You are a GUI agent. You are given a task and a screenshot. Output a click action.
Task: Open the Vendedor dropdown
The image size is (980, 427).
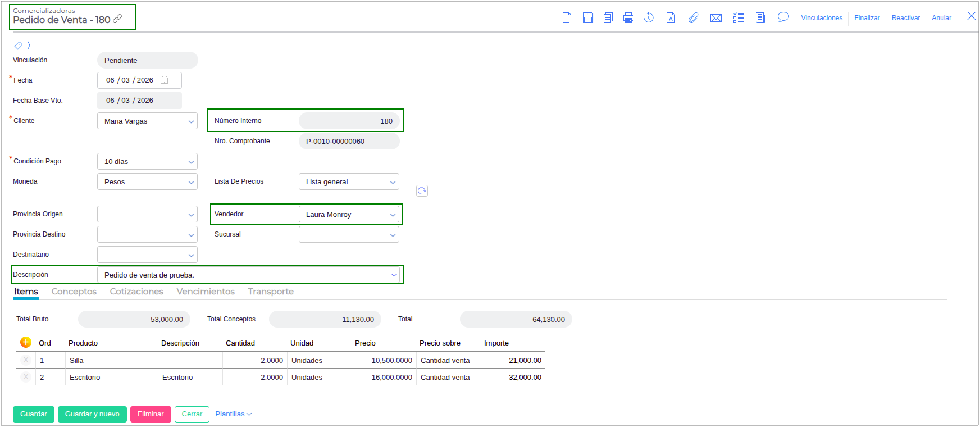(393, 215)
